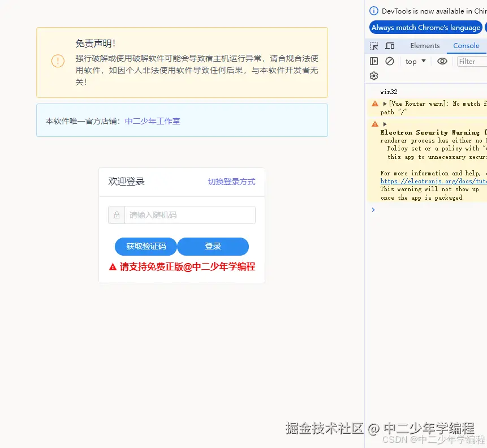Click the lock icon beside the code input
Viewport: 487px width, 448px height.
pos(116,215)
